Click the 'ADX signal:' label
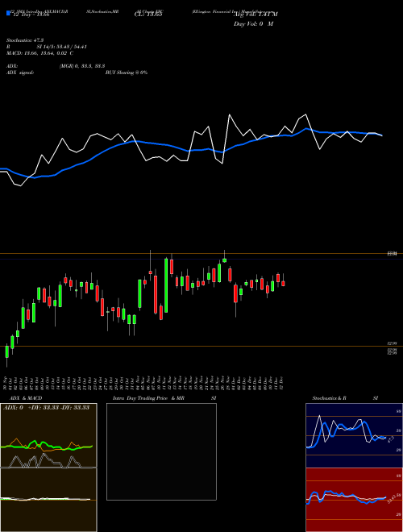Screen dimensions: 403x532 pyautogui.click(x=19, y=73)
